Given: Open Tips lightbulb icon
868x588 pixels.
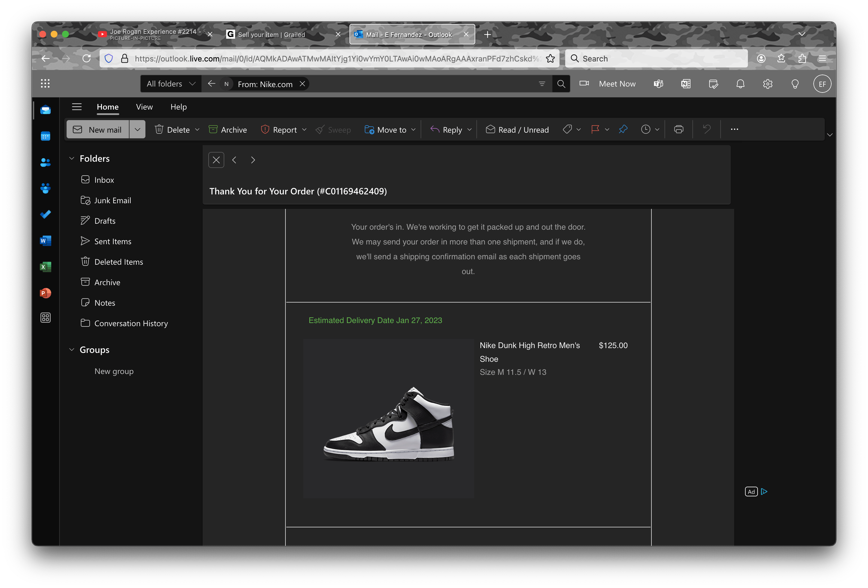Looking at the screenshot, I should pyautogui.click(x=795, y=84).
